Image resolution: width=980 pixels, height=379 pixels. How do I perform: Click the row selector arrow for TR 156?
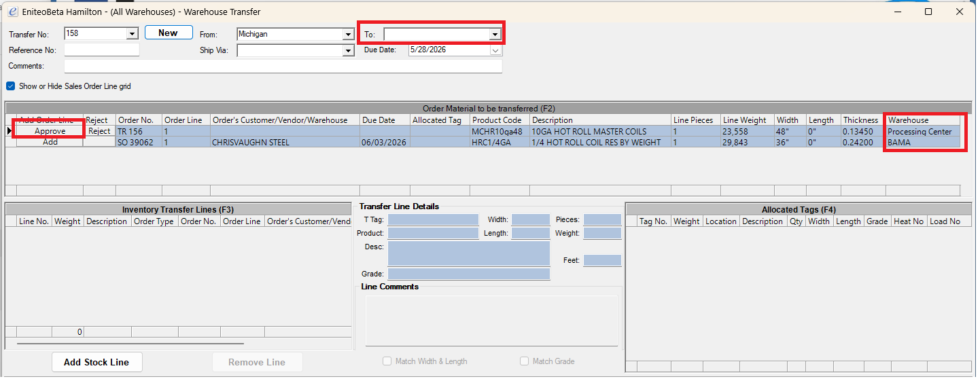[10, 131]
